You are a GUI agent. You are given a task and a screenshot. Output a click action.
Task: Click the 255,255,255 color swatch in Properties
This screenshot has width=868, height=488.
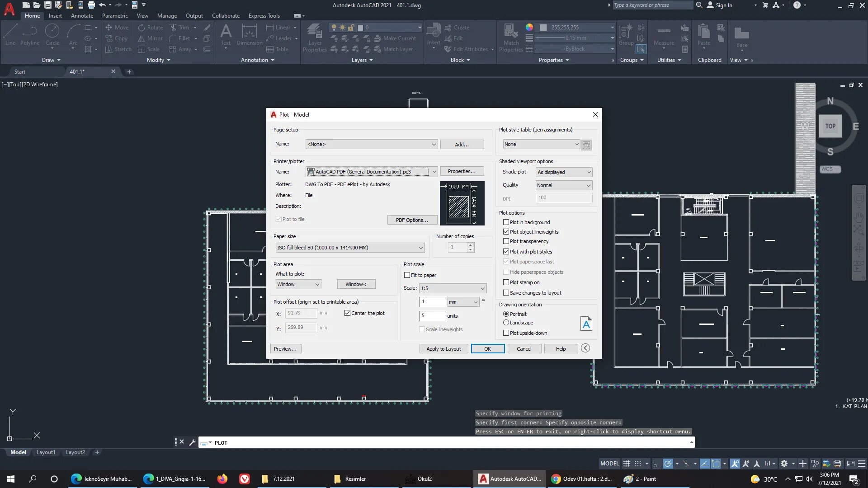tap(543, 28)
